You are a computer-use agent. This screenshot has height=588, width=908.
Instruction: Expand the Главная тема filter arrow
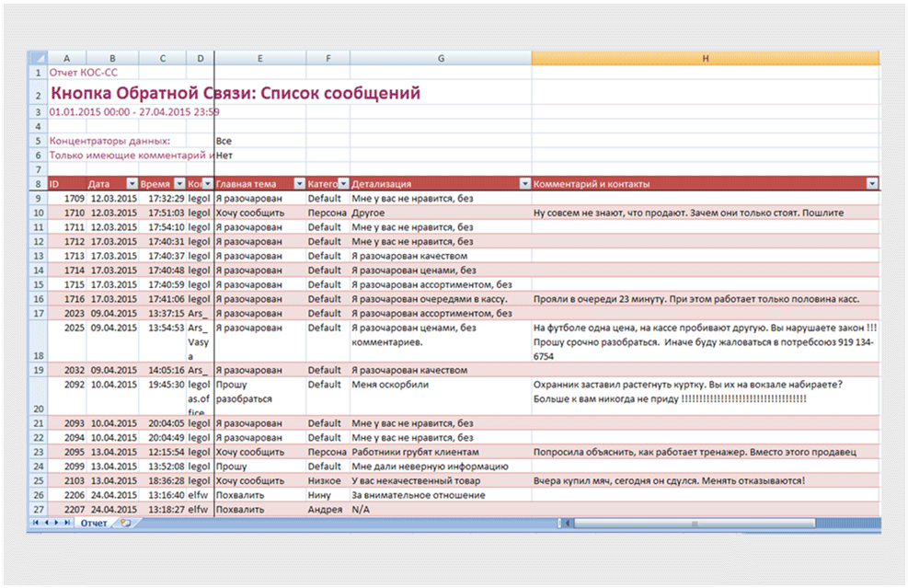tap(299, 184)
